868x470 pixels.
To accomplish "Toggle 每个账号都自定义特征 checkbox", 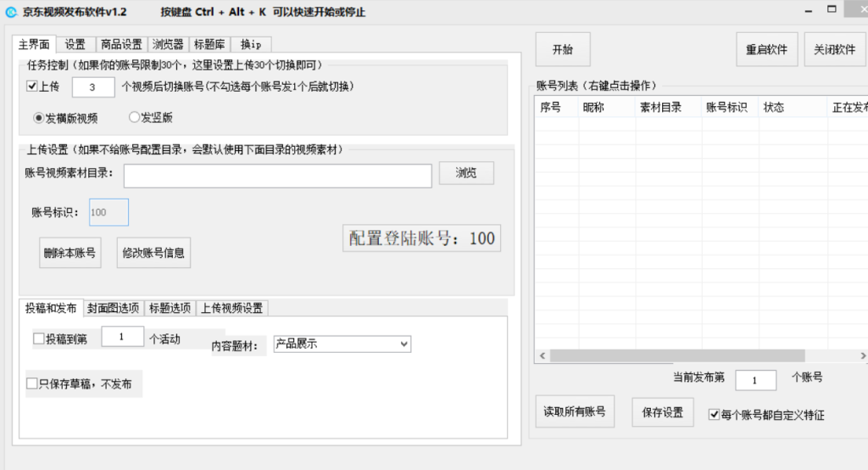I will point(714,415).
